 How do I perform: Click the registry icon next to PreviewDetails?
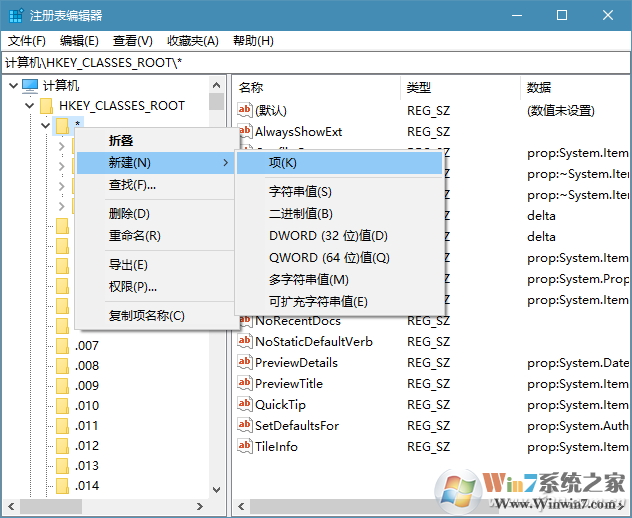[x=245, y=363]
